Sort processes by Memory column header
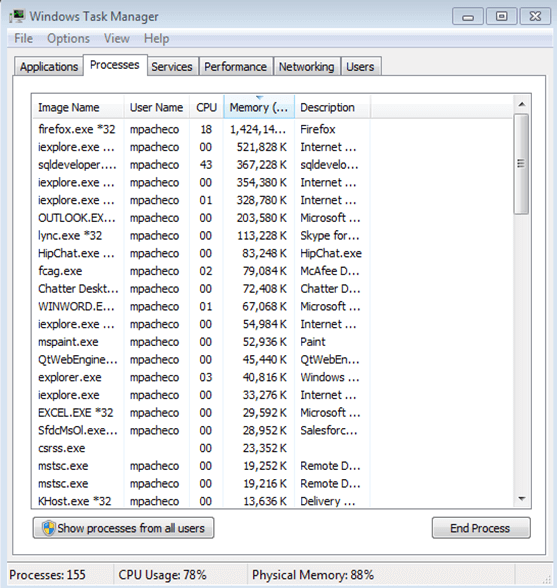This screenshot has height=588, width=557. (259, 108)
